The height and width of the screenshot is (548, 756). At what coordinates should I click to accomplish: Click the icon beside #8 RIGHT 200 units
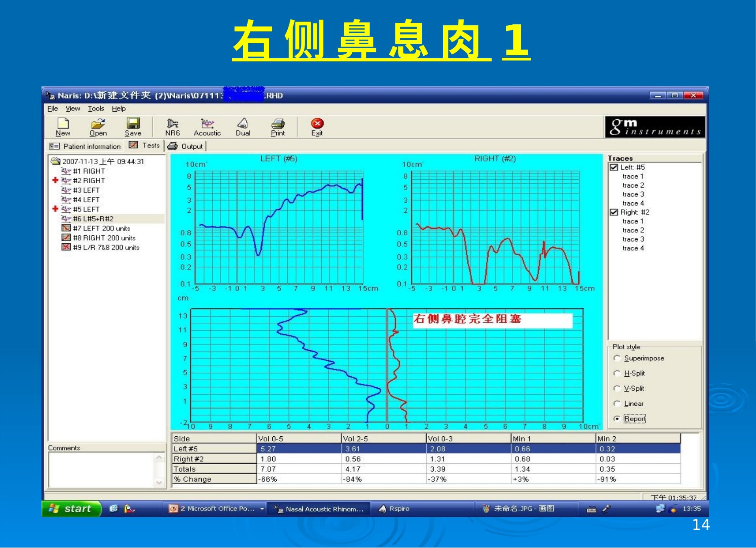pos(66,238)
